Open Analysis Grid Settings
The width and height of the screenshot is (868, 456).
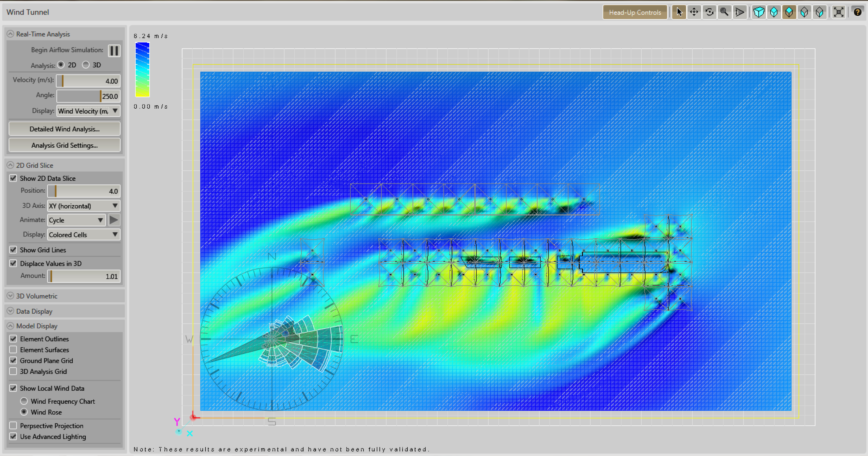pos(64,145)
